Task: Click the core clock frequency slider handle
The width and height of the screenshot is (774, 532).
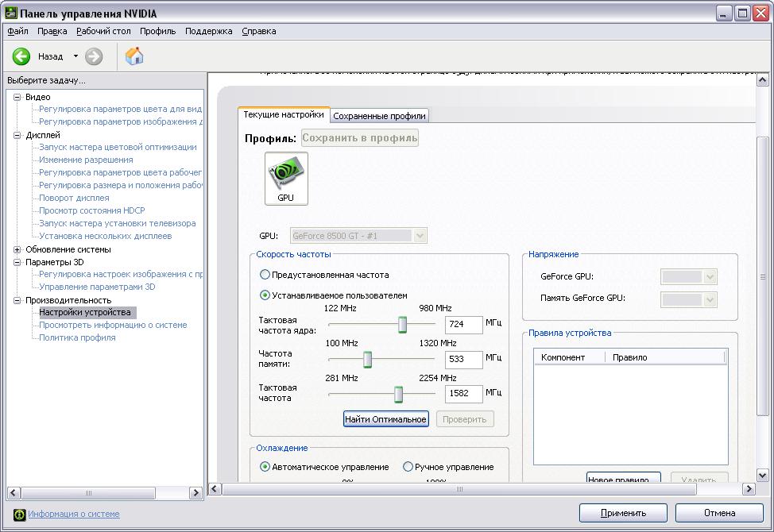Action: tap(402, 324)
